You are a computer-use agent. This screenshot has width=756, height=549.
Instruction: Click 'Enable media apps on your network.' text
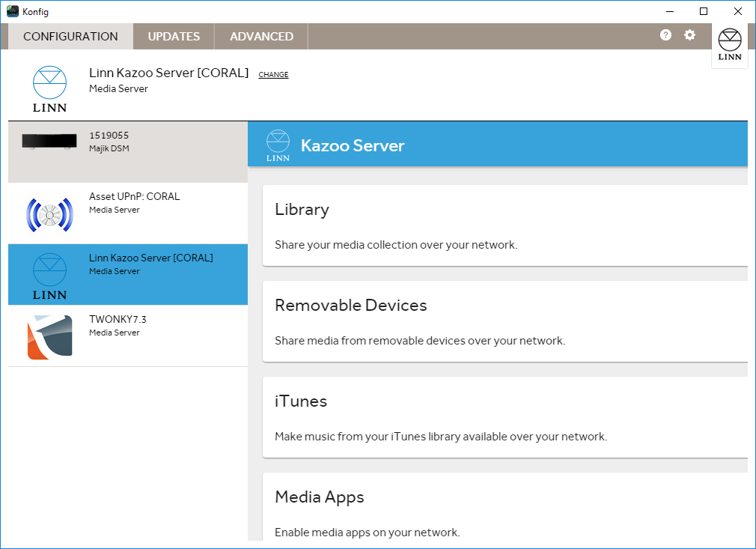tap(368, 533)
